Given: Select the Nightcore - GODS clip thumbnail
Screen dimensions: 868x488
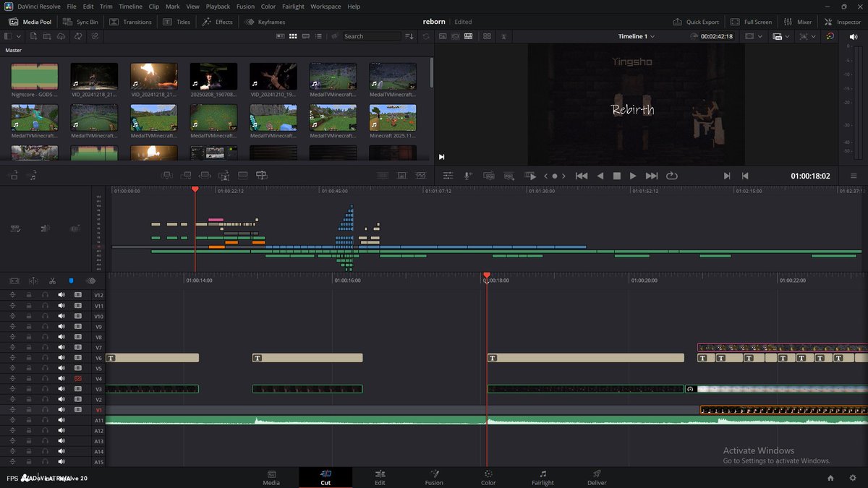Looking at the screenshot, I should pos(34,74).
